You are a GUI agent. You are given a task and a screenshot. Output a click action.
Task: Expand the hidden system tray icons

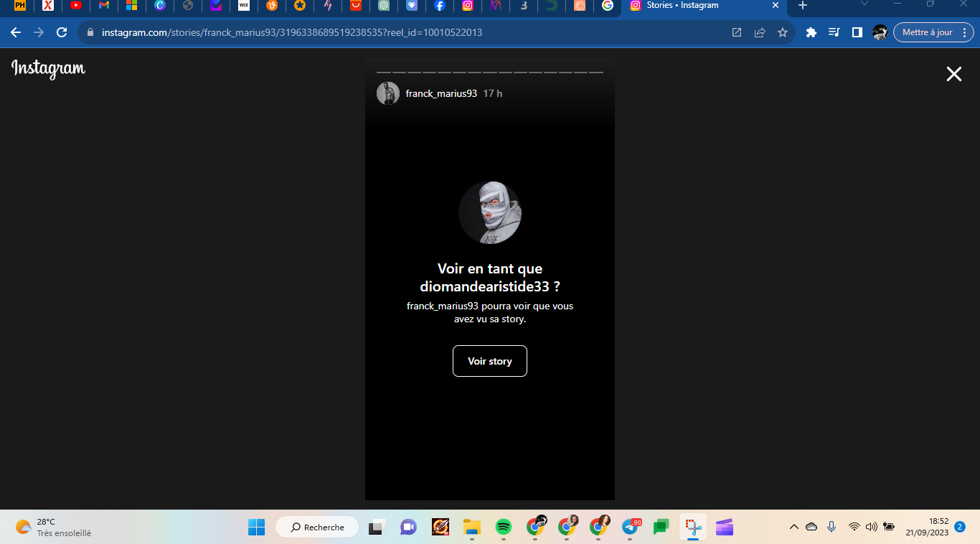pyautogui.click(x=793, y=527)
